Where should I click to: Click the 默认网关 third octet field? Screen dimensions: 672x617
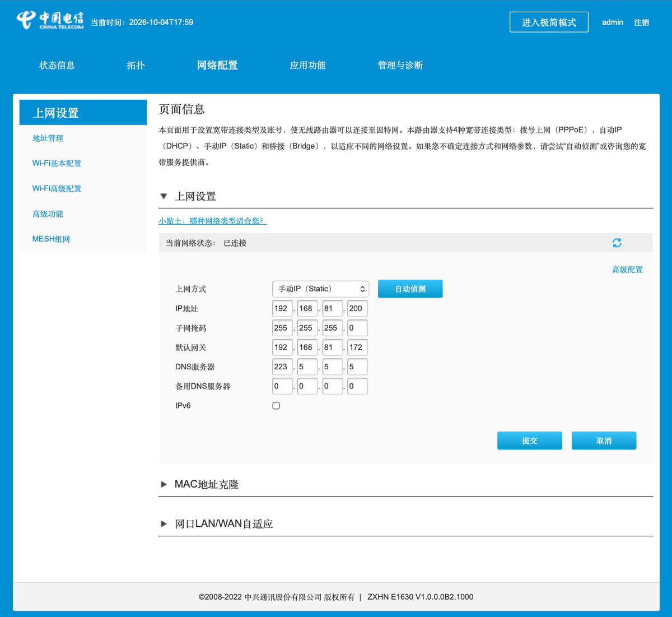[333, 347]
